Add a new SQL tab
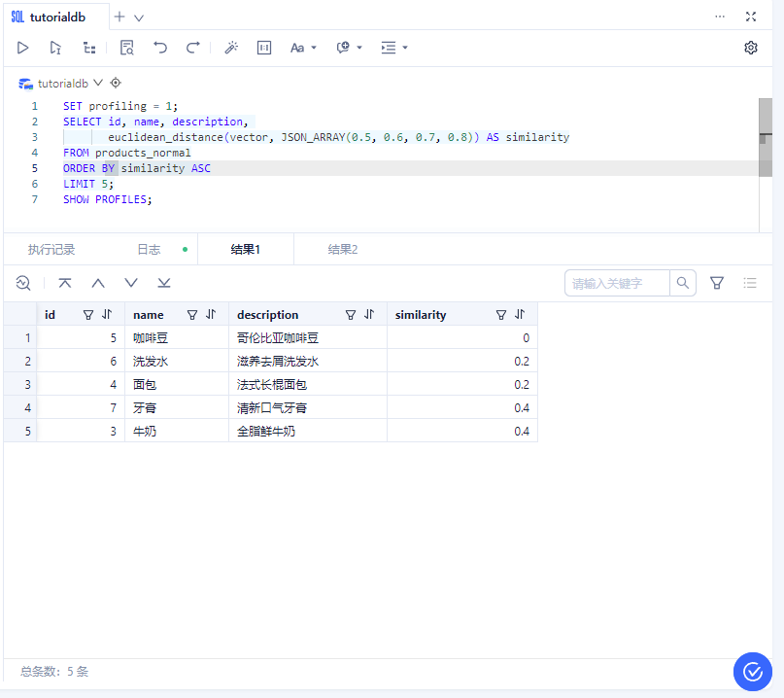 click(x=119, y=17)
